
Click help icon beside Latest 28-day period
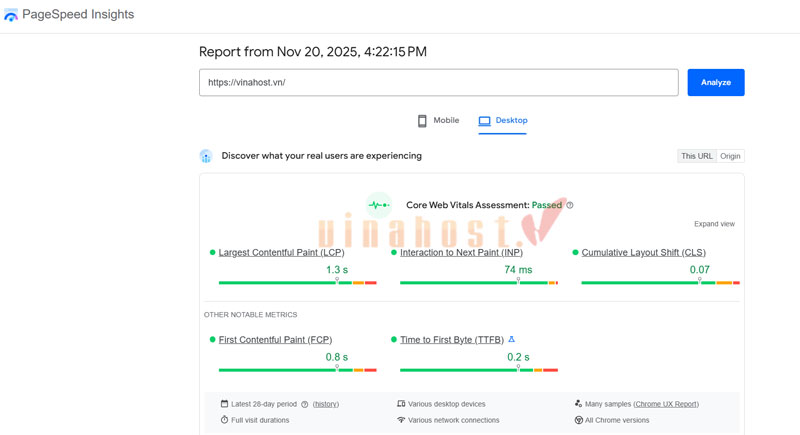tap(305, 404)
